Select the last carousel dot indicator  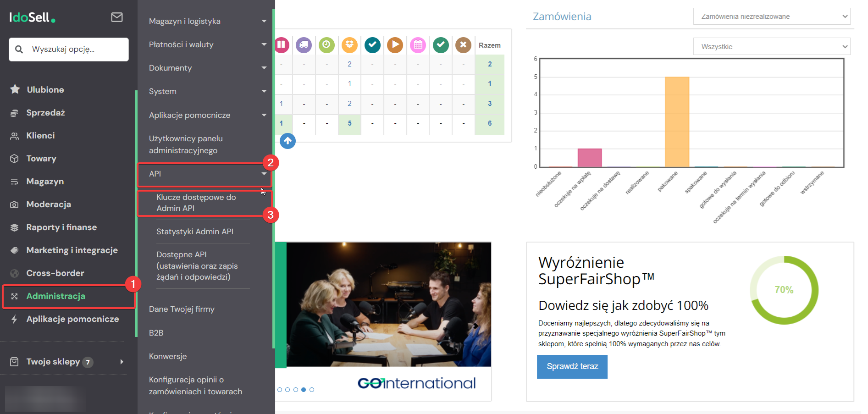(312, 390)
